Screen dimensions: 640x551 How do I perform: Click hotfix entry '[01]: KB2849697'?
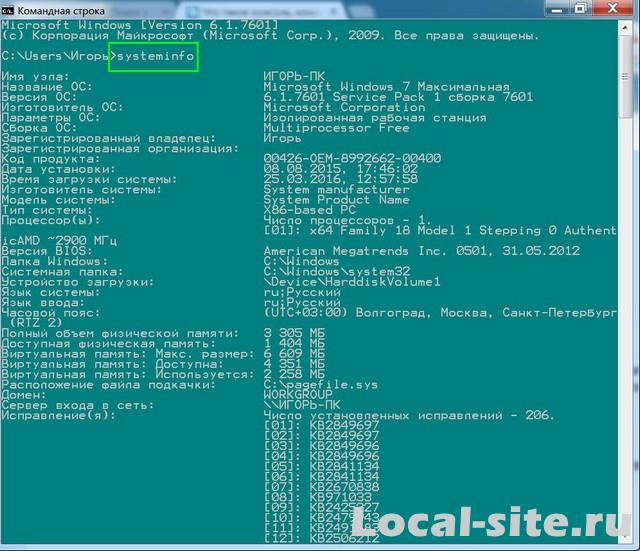click(321, 425)
